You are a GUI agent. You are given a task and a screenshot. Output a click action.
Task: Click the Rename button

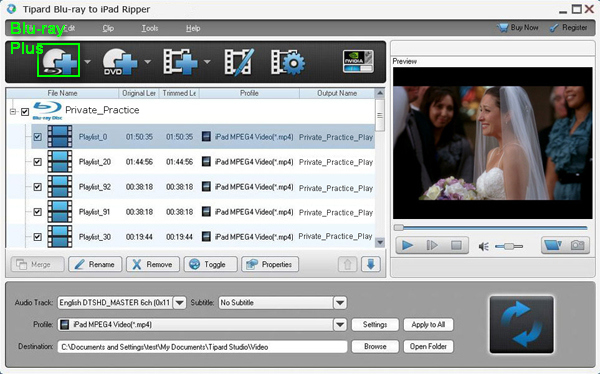(x=95, y=264)
